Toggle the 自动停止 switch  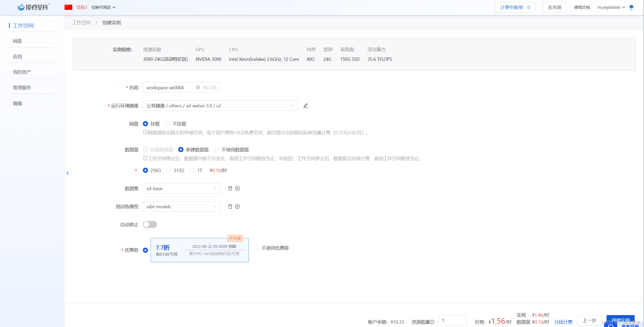tap(150, 224)
